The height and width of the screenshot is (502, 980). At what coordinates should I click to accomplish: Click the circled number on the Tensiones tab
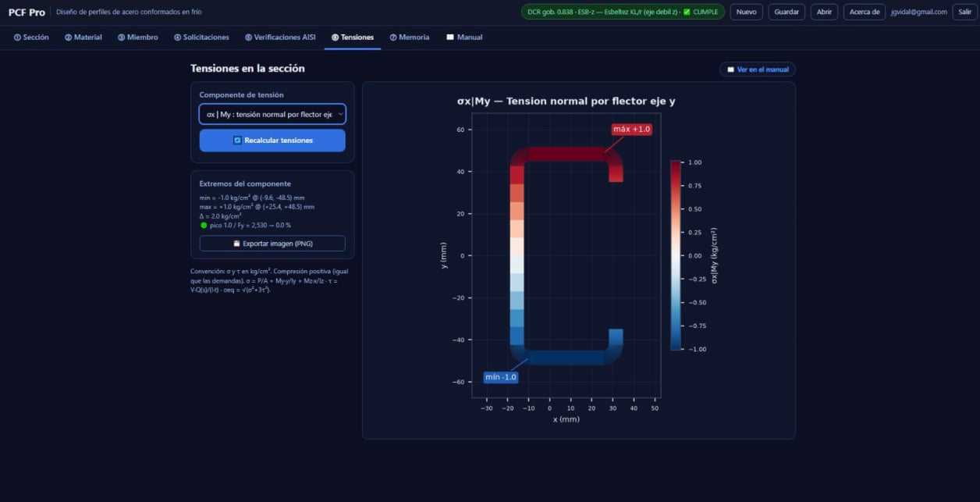pos(335,37)
